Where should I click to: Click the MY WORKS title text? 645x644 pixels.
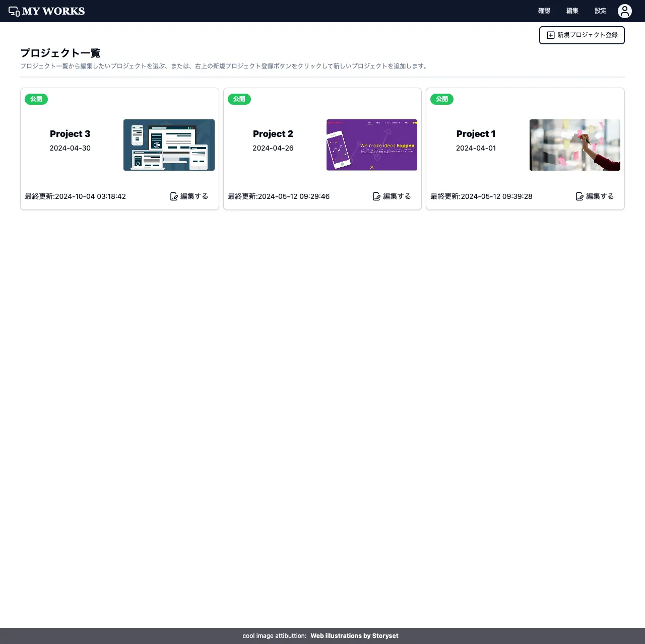coord(53,11)
